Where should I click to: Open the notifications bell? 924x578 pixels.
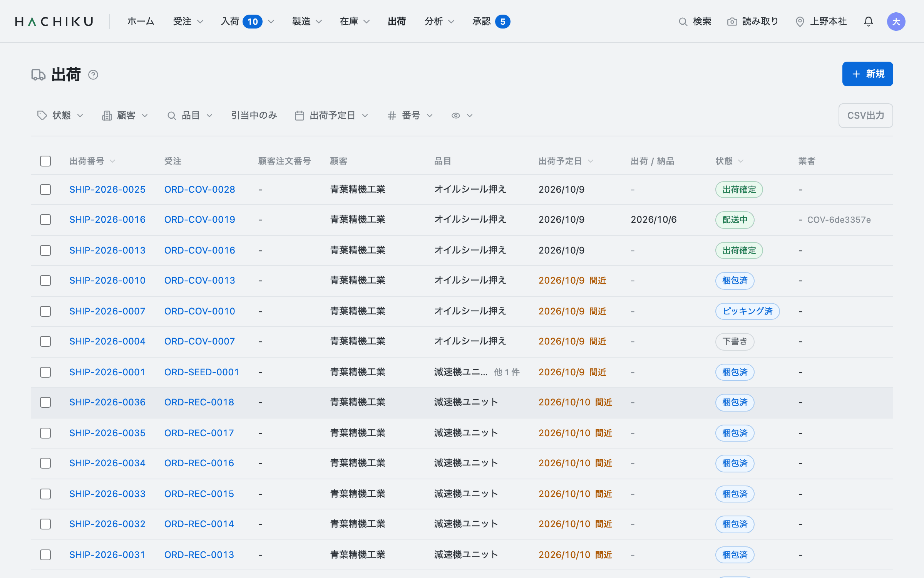[x=868, y=22]
